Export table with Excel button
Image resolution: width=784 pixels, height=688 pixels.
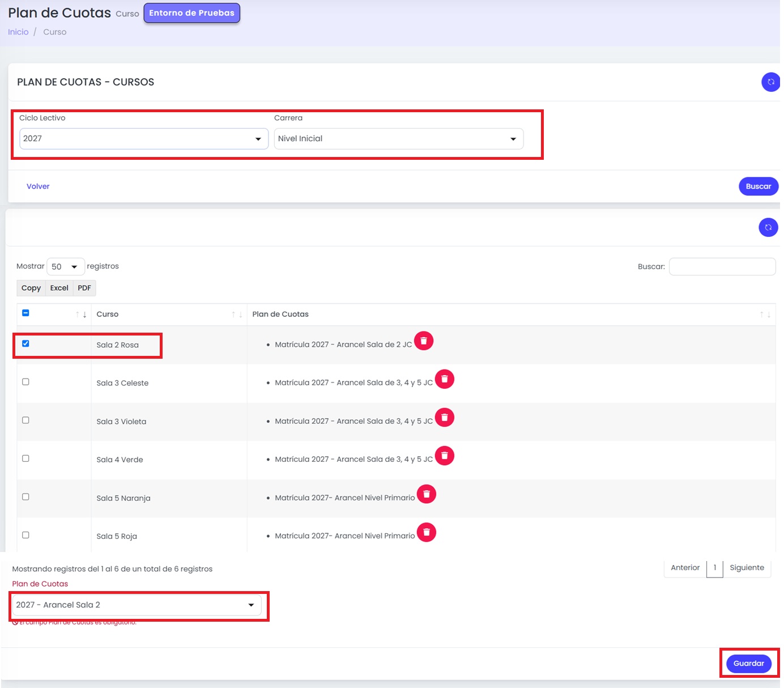coord(59,288)
